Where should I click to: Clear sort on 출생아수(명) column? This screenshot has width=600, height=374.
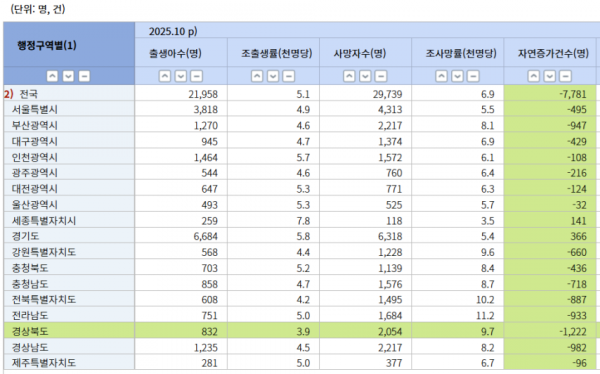(196, 76)
